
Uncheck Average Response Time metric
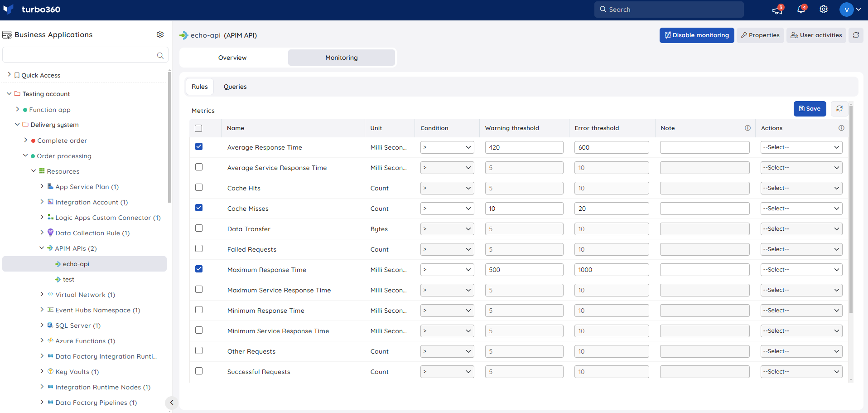tap(199, 146)
